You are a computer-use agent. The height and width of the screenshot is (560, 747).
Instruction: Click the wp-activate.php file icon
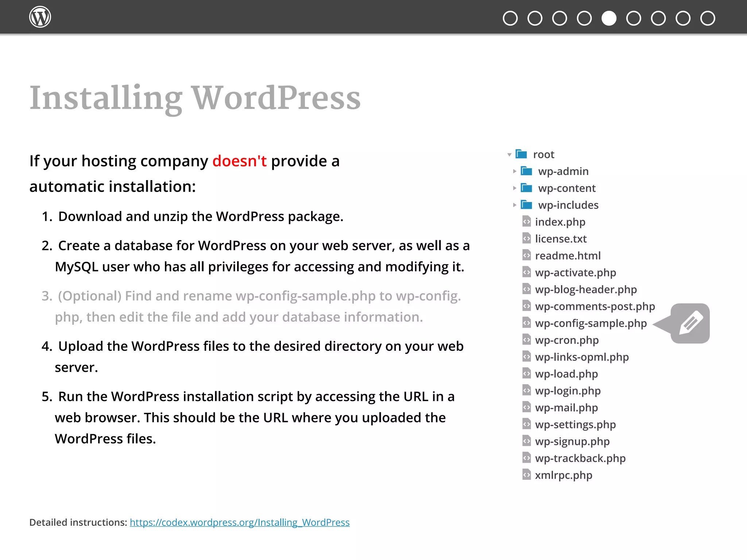[x=526, y=272]
